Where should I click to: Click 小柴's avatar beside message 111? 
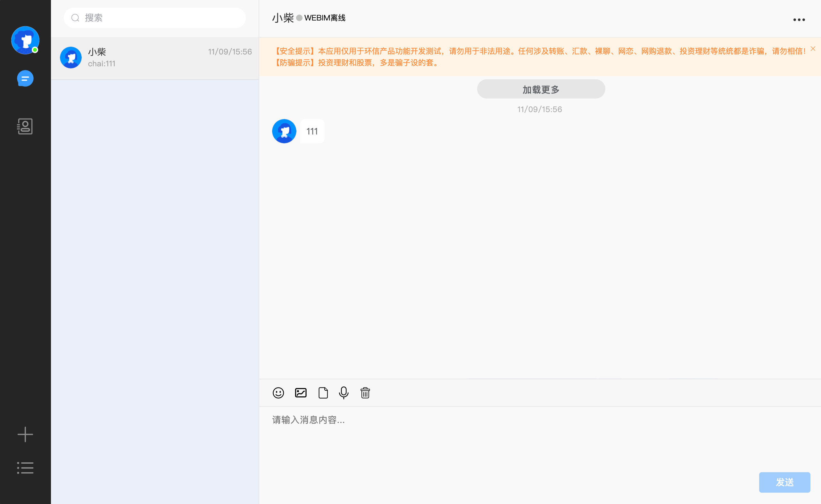click(284, 131)
